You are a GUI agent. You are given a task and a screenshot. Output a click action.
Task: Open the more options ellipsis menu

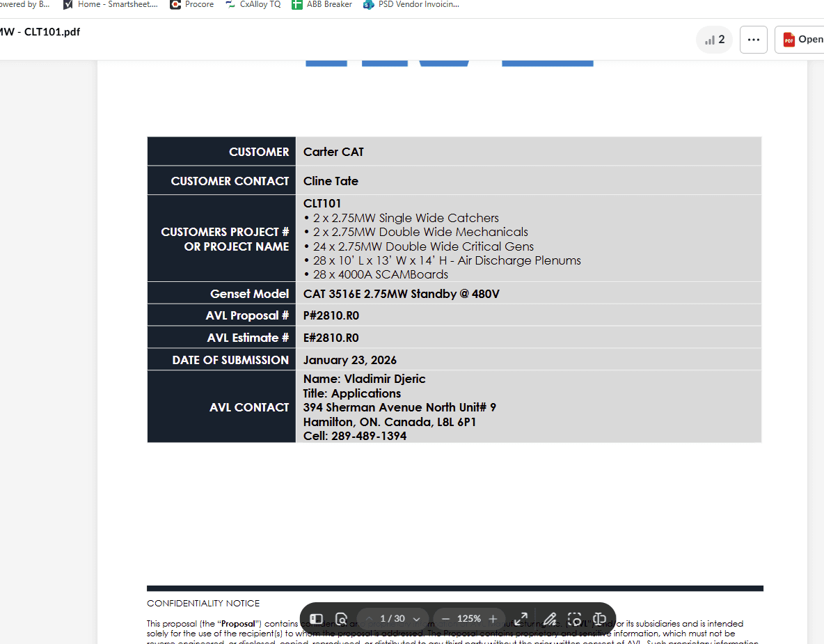pos(754,40)
